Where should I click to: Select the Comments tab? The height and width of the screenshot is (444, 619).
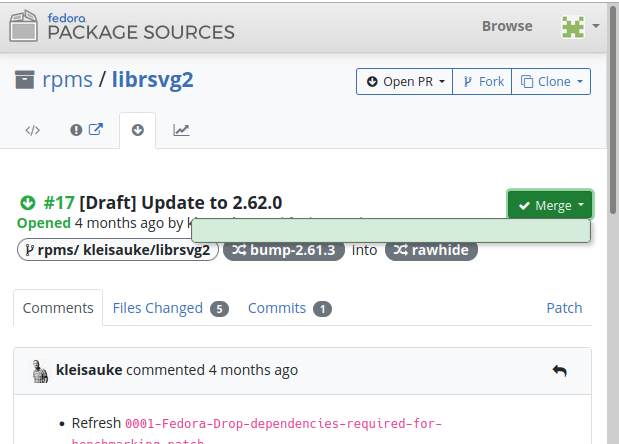pyautogui.click(x=58, y=308)
